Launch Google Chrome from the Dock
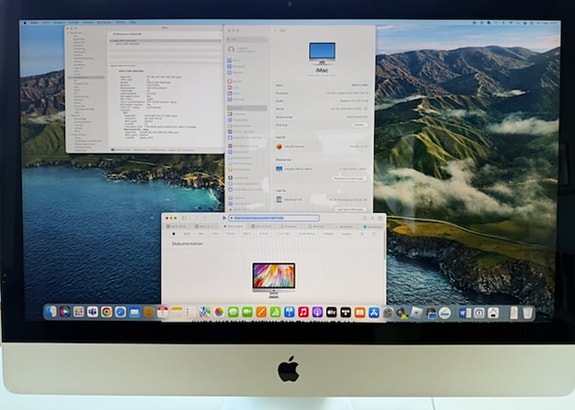The image size is (575, 410). tap(106, 312)
